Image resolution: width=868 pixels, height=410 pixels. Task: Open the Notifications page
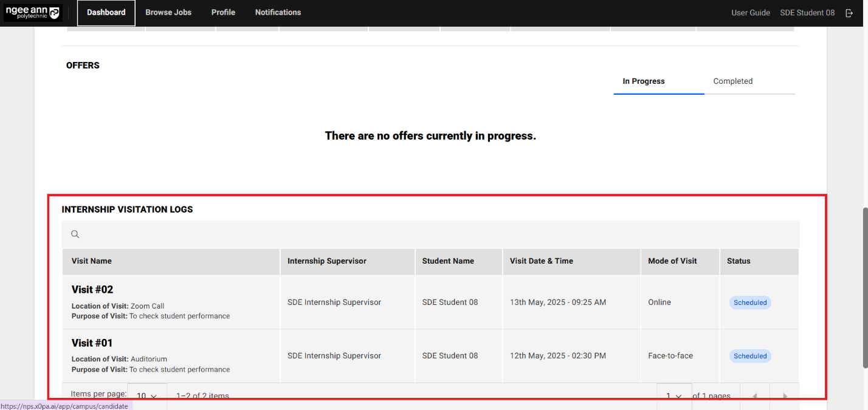tap(278, 12)
